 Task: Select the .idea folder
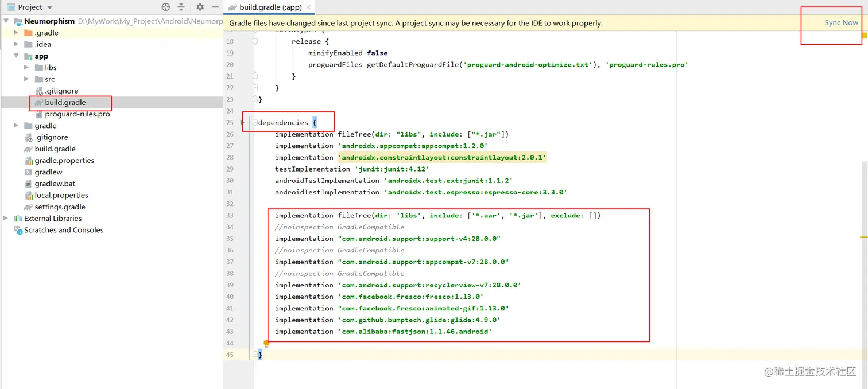point(42,44)
